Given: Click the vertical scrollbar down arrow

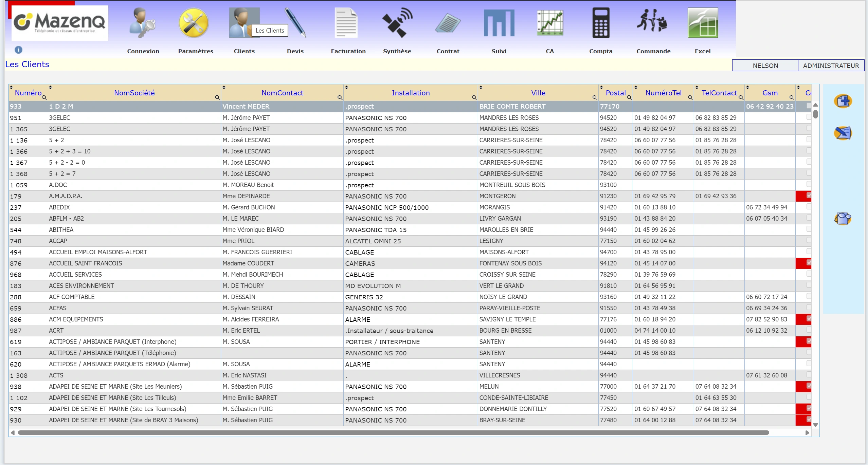Looking at the screenshot, I should (x=815, y=425).
